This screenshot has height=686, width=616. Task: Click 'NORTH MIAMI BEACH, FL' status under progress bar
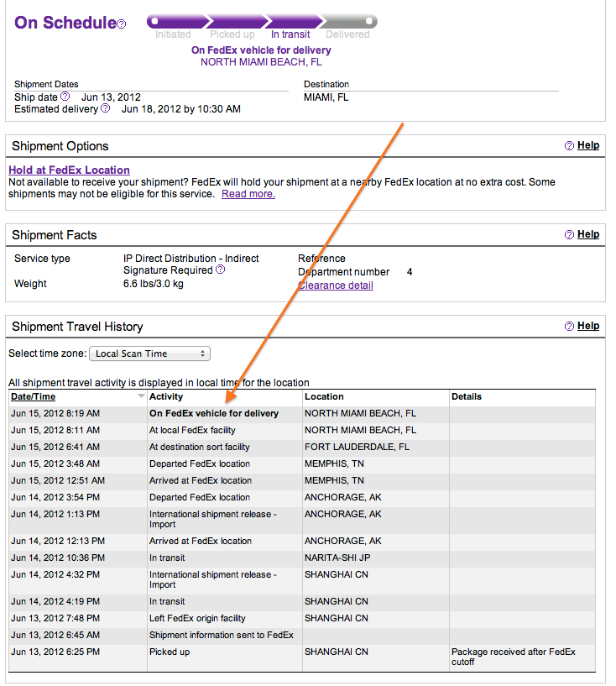[x=261, y=62]
